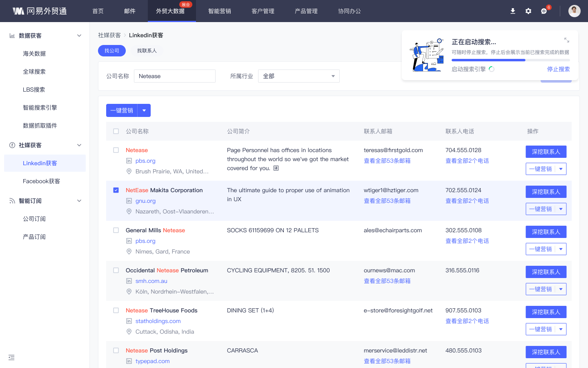Open the 智能营销 top menu
Screen dimensions: 588x368
[220, 11]
